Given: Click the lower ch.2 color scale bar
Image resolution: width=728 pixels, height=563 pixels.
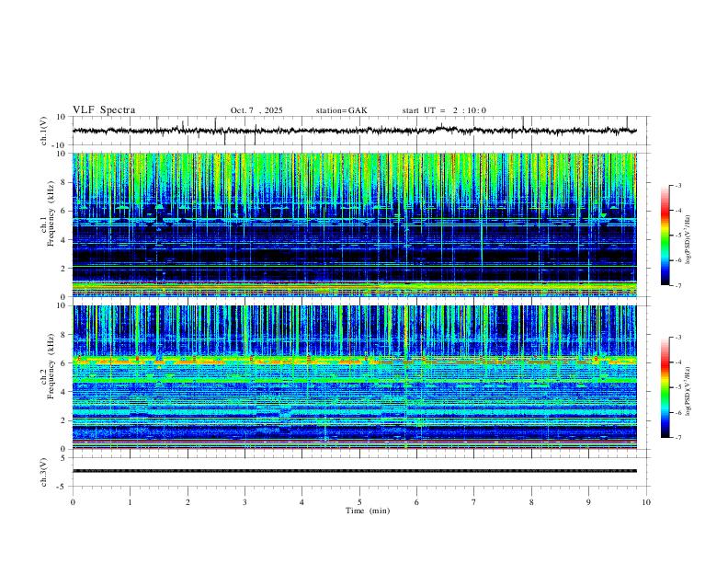Looking at the screenshot, I should coord(665,387).
